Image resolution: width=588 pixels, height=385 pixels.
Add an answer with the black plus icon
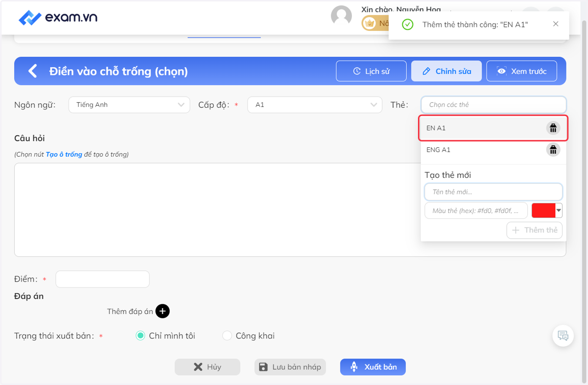pyautogui.click(x=163, y=311)
